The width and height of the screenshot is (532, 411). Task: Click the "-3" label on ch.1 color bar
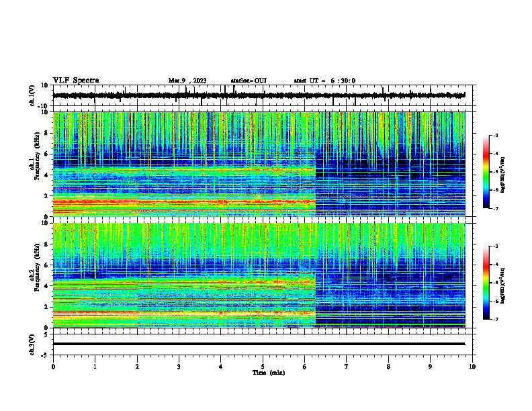495,136
